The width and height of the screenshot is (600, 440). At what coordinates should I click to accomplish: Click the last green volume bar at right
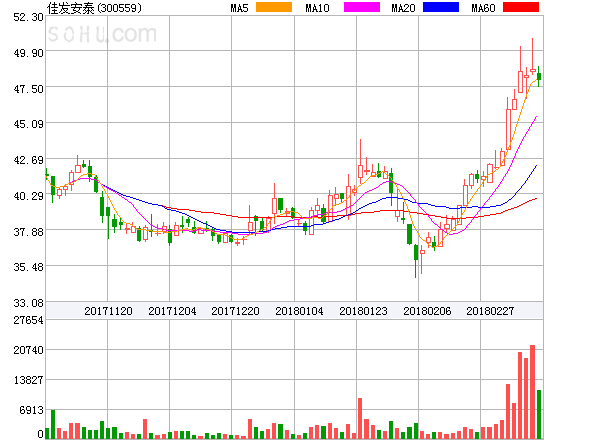tap(539, 414)
